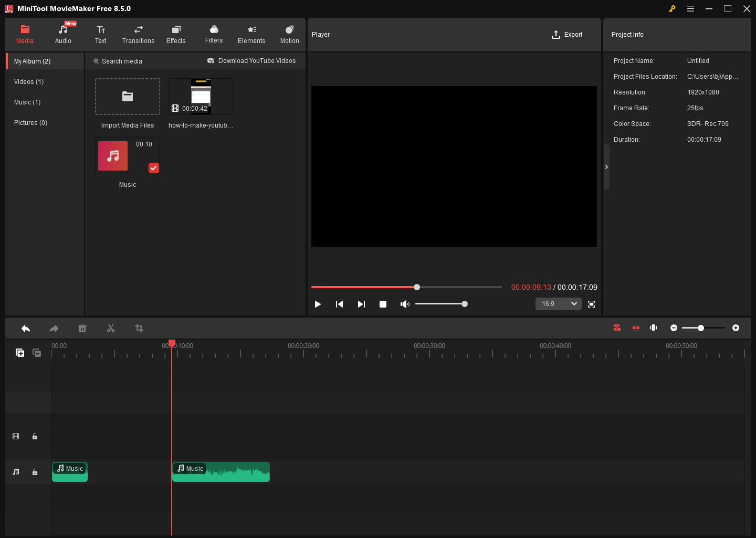Select the Split (scissors) tool
Viewport: 756px width, 538px height.
point(111,328)
